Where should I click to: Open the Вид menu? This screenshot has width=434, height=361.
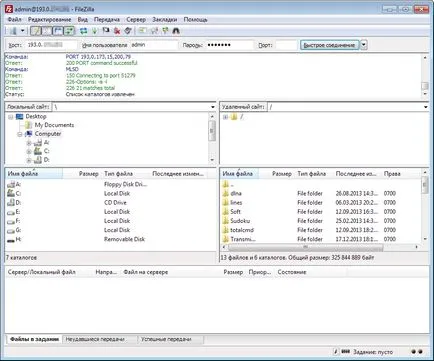pyautogui.click(x=82, y=20)
